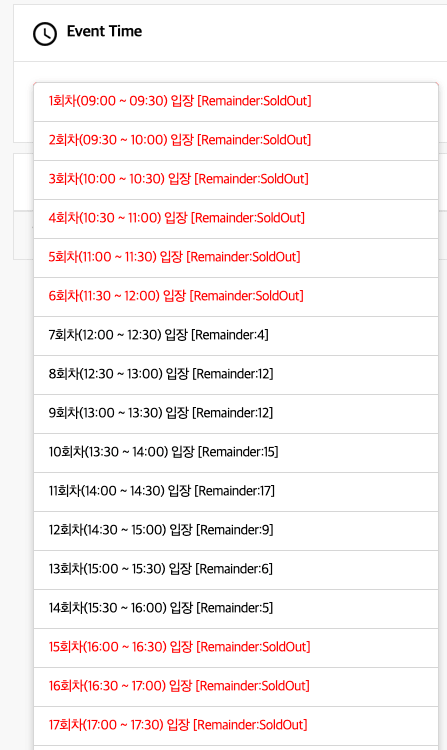
Task: Choose session 14 (15:30 ~ 16:00) entry
Action: click(x=236, y=609)
